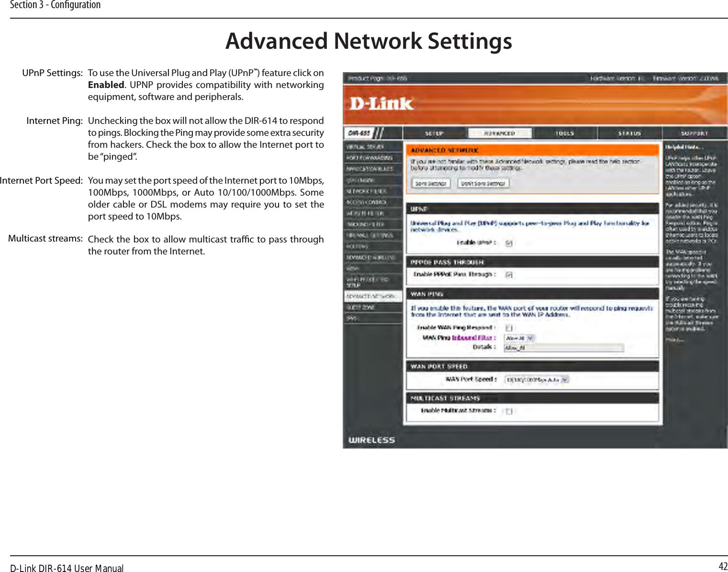Click the 'Internet Port Speed:' manual label
Viewport: 728px width, 572px height.
(x=41, y=181)
